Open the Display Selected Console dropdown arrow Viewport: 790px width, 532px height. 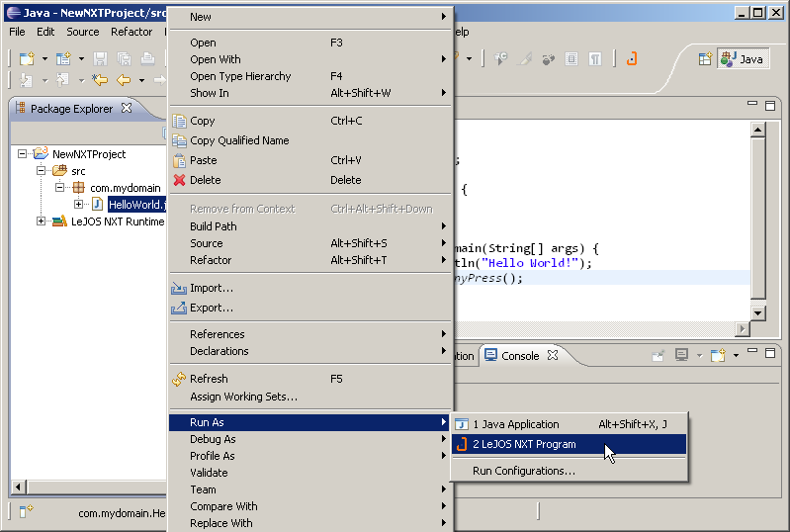click(x=699, y=356)
